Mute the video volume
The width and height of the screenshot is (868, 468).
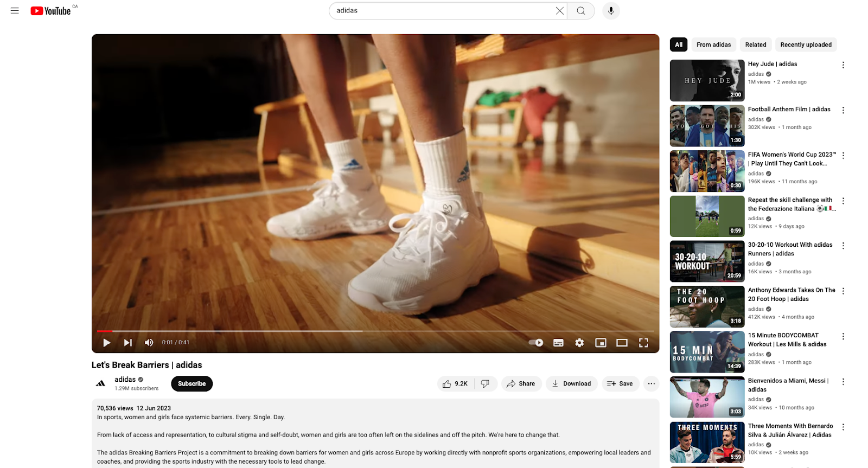[149, 343]
